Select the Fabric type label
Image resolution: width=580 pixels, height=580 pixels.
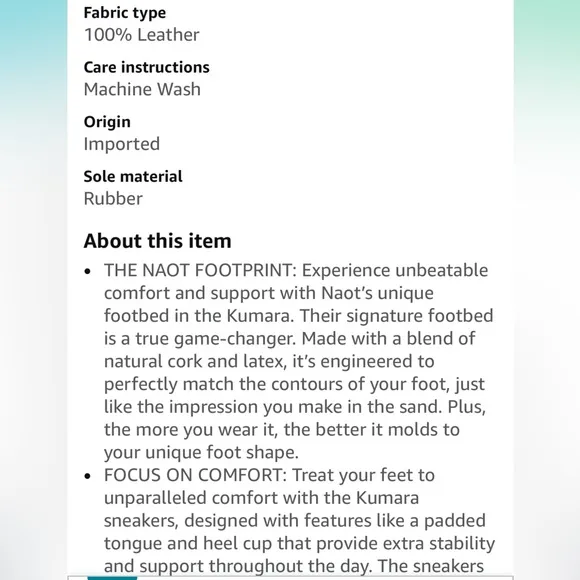[125, 13]
